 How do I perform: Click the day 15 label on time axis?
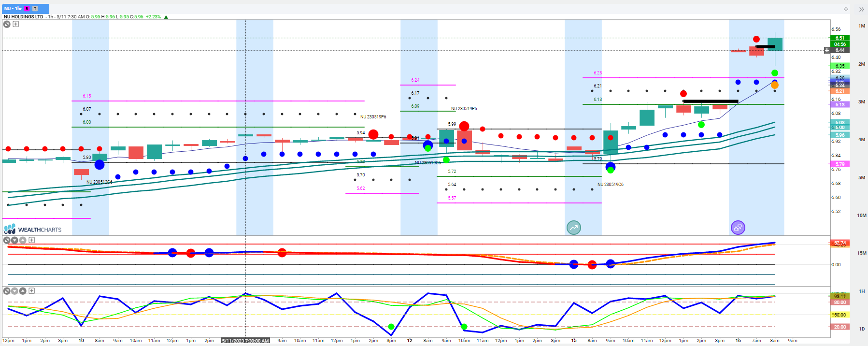point(574,341)
